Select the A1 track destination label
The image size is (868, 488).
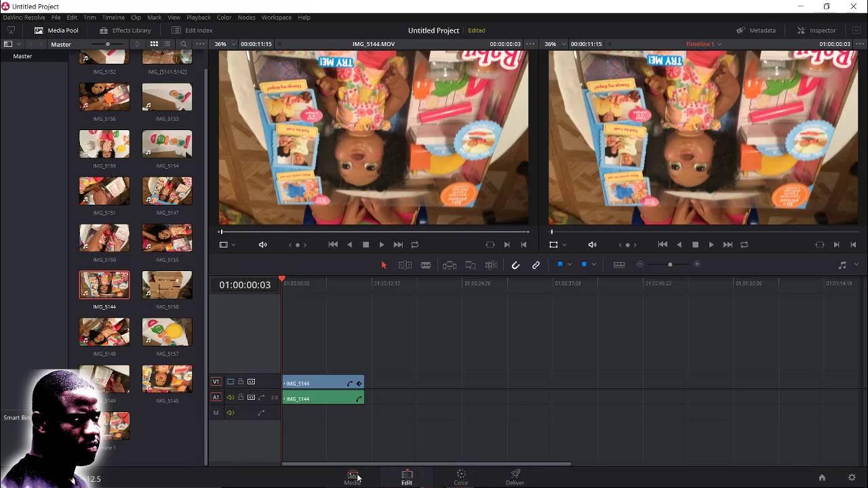[216, 397]
